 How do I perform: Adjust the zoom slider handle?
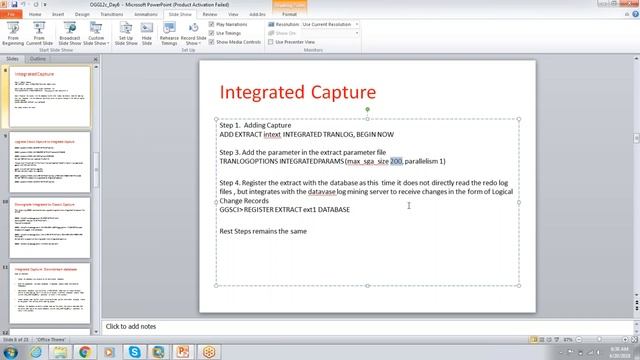[x=599, y=340]
